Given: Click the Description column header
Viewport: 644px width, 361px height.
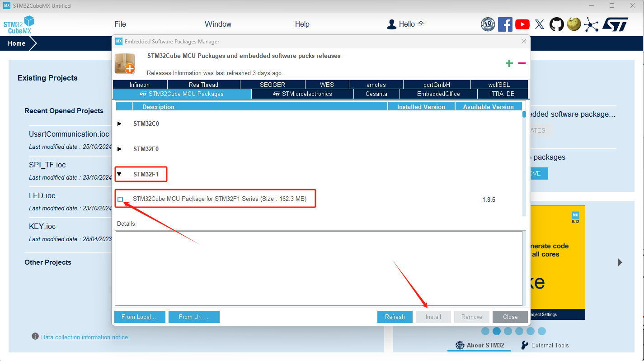Looking at the screenshot, I should point(260,107).
